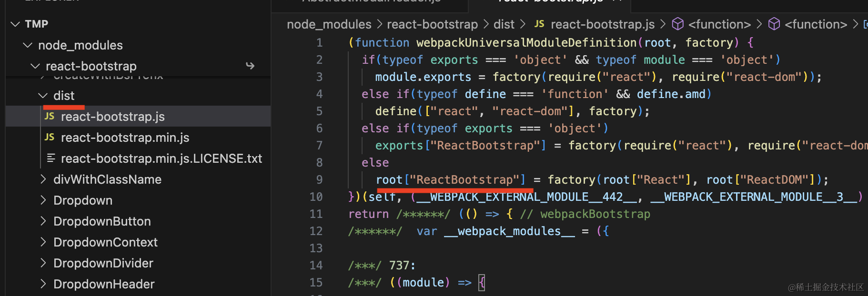Expand the Dropdown folder
Viewport: 868px width, 296px height.
click(x=43, y=200)
